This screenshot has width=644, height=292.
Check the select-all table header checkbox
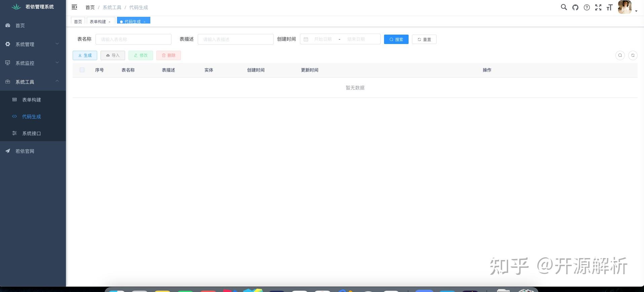click(82, 70)
